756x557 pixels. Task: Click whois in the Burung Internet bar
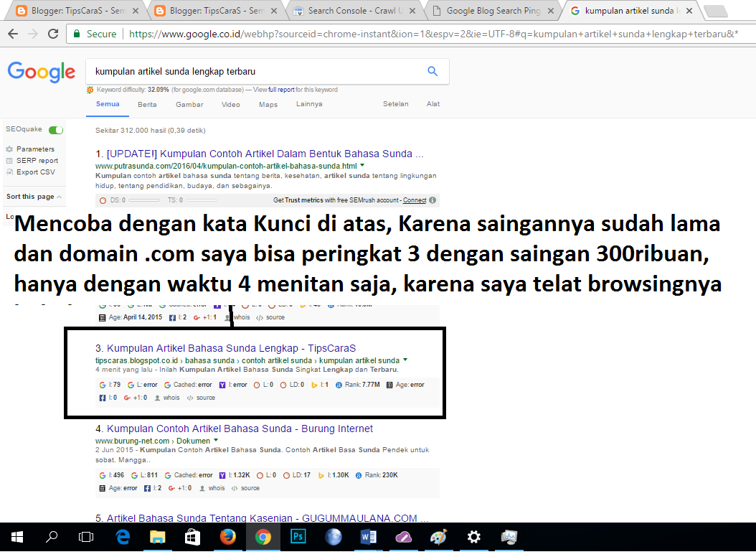pyautogui.click(x=212, y=488)
